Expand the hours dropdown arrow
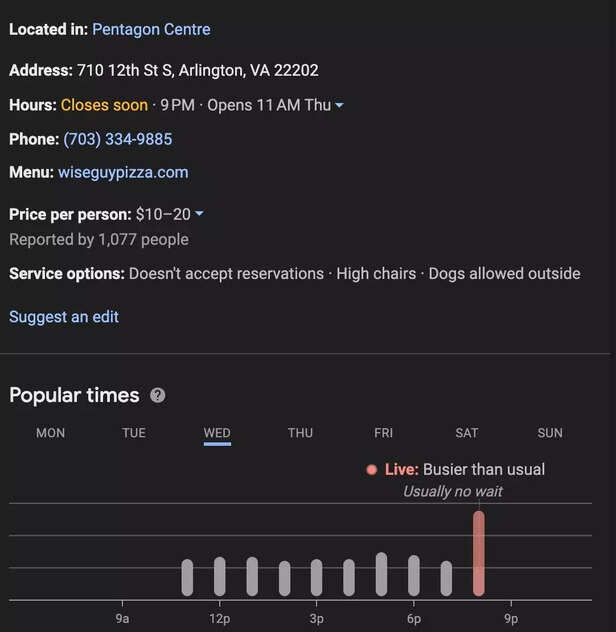616x632 pixels. tap(339, 106)
